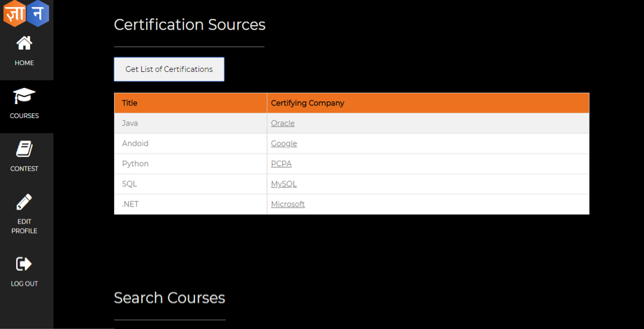644x329 pixels.
Task: Click the site logo in the sidebar
Action: coord(26,14)
